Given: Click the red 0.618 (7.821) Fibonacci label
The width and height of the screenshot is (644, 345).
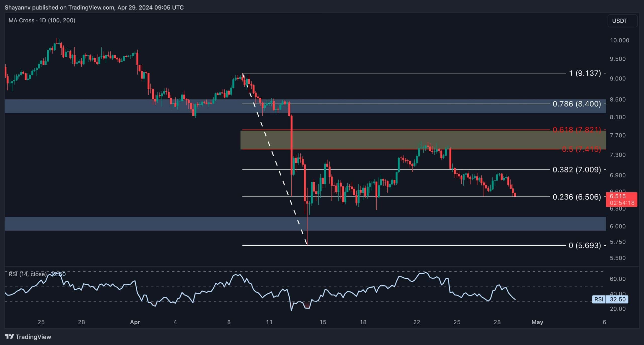Looking at the screenshot, I should click(577, 130).
